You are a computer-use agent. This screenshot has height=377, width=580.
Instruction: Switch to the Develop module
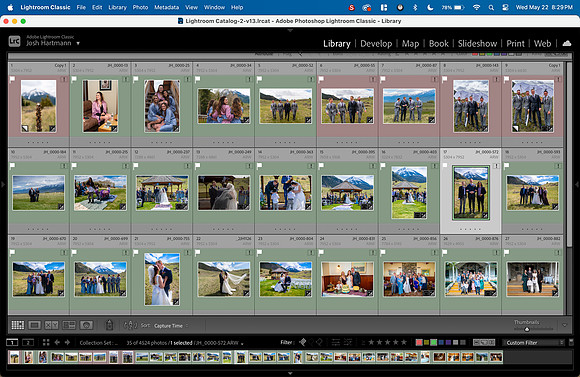pos(376,44)
